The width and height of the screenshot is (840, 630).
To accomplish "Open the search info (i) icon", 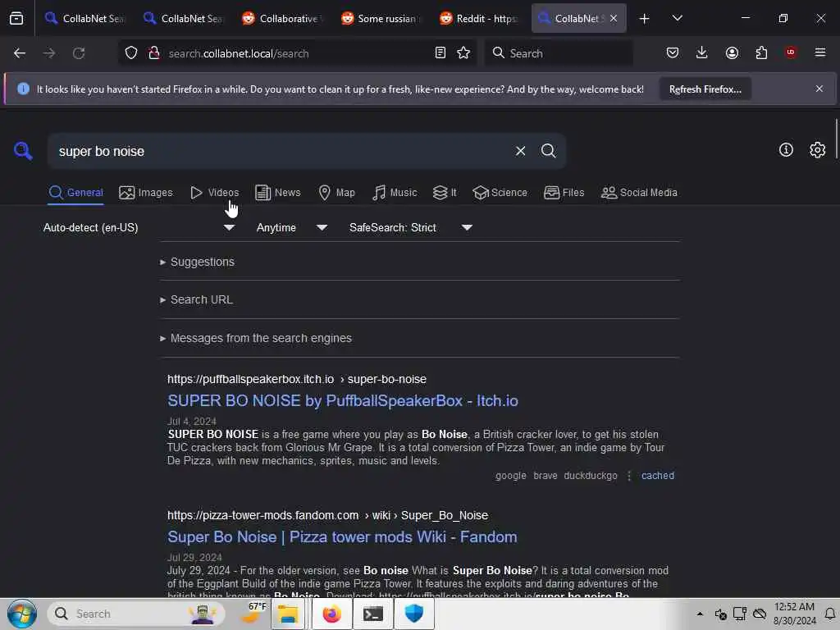I will point(786,150).
